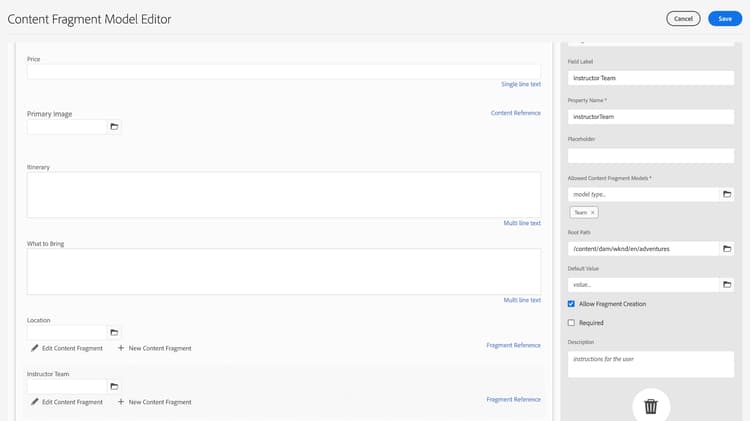Click the Description text area
Screen dimensions: 750x421
click(651, 365)
